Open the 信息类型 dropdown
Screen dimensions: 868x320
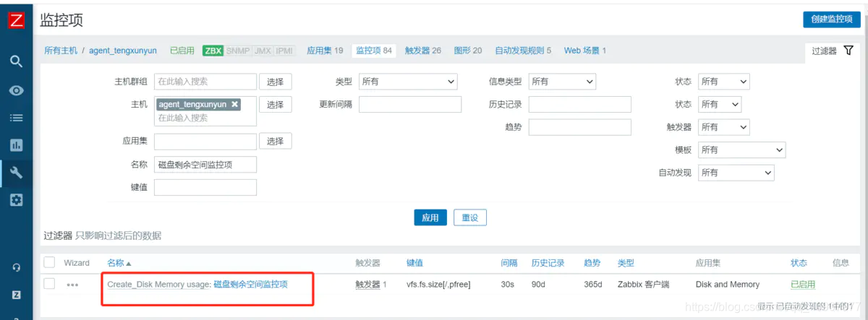click(562, 82)
